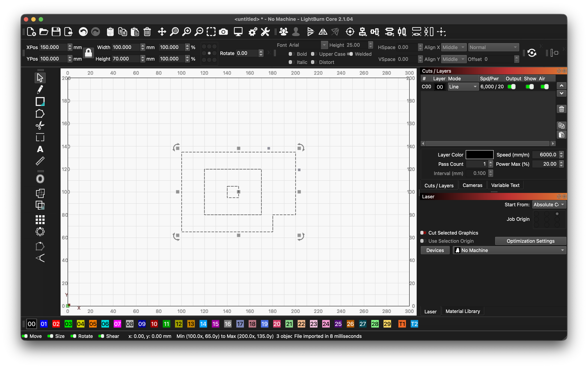Toggle Air assist for layer C00

tap(545, 87)
